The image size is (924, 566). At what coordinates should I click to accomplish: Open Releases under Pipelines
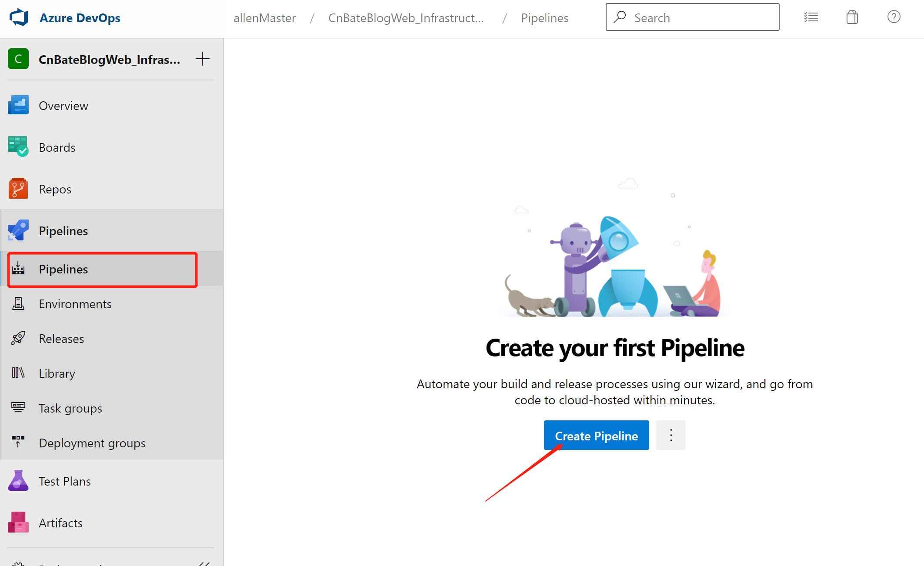(112, 339)
